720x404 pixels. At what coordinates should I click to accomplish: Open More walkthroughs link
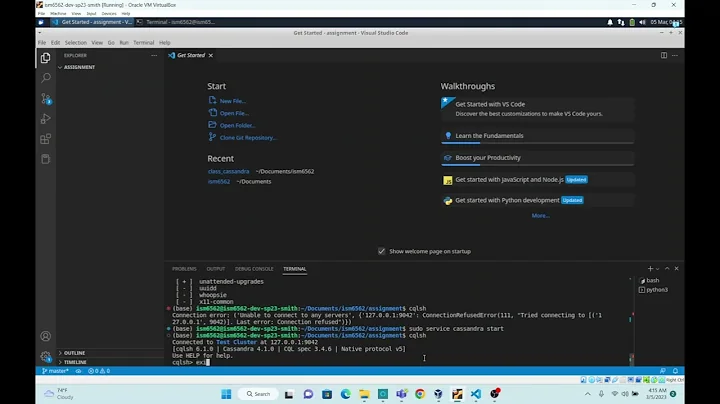(x=540, y=216)
